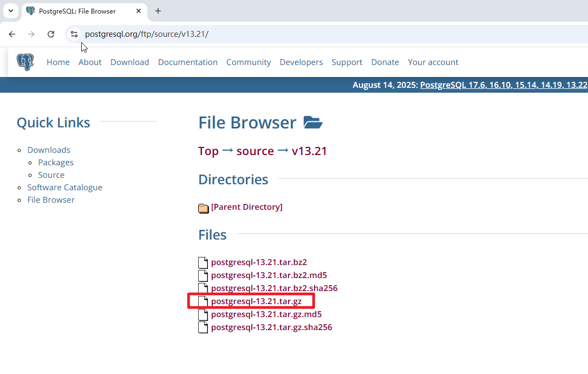
Task: Click the Parent Directory folder icon
Action: (203, 208)
